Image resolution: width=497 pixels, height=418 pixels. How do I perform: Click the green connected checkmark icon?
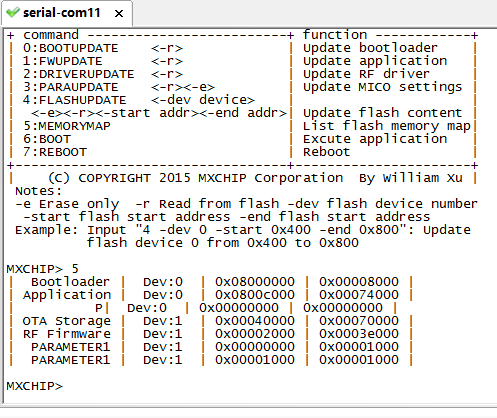coord(13,13)
